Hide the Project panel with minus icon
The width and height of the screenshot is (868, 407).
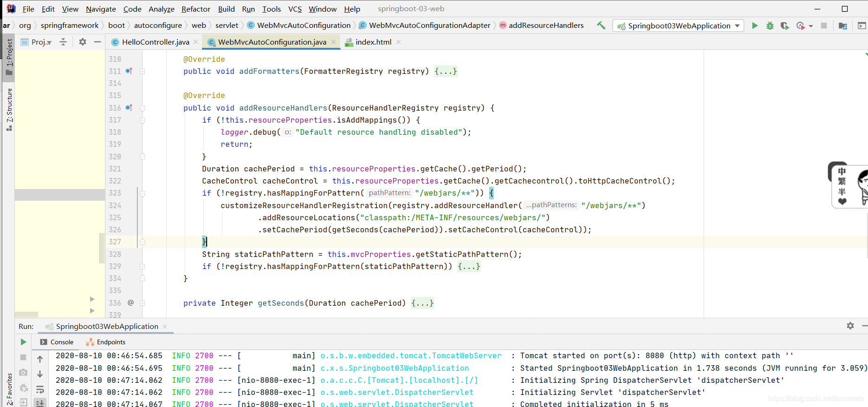pos(98,42)
